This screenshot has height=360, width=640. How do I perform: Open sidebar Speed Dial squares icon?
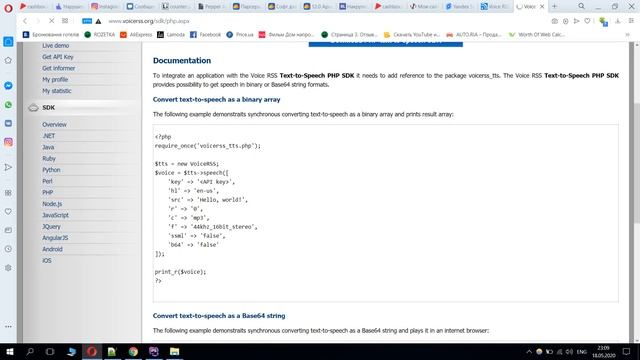8,193
